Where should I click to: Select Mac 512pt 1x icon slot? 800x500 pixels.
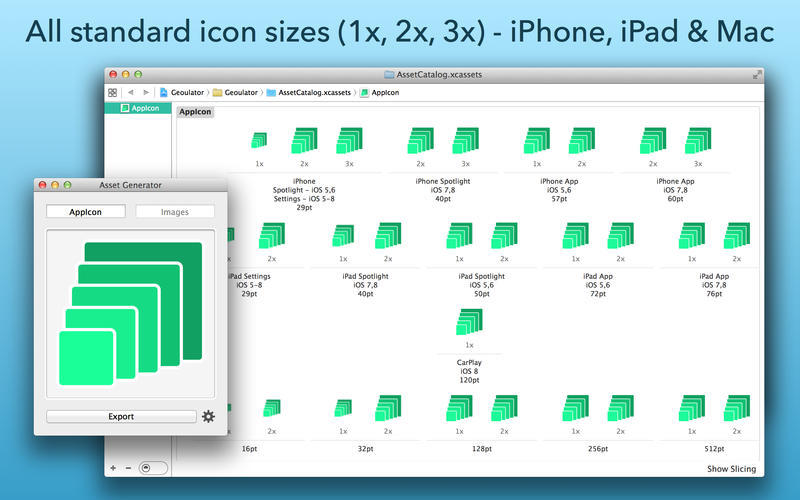pyautogui.click(x=692, y=408)
